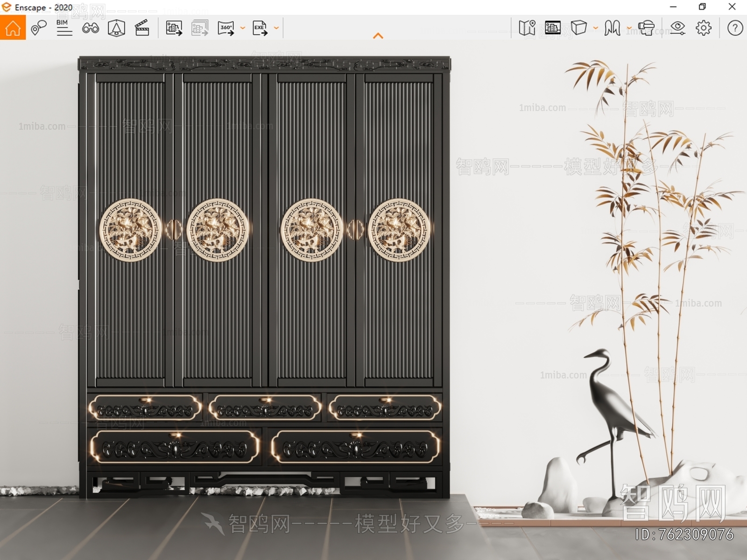
Task: Open the mini map icon
Action: 527,28
